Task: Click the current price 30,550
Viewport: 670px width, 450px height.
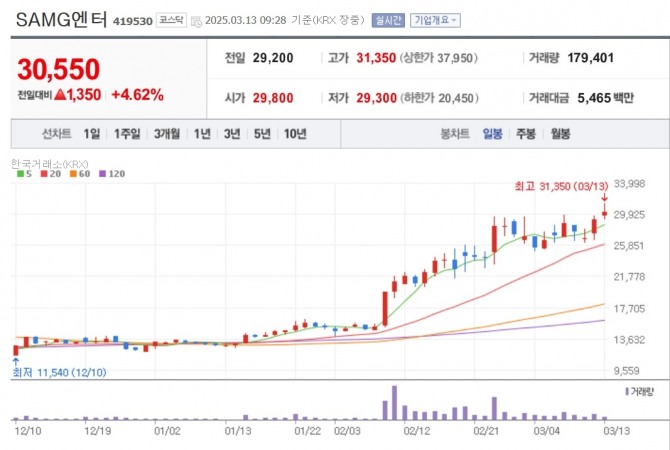Action: point(59,69)
